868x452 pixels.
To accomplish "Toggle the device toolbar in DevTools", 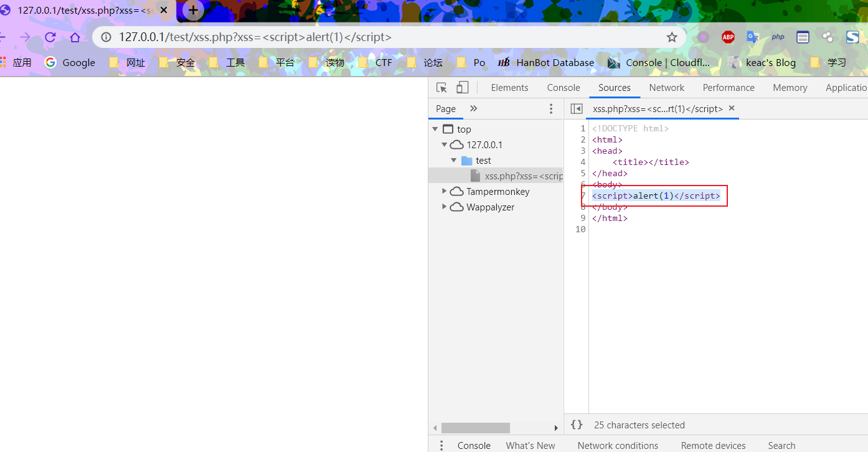I will (462, 88).
